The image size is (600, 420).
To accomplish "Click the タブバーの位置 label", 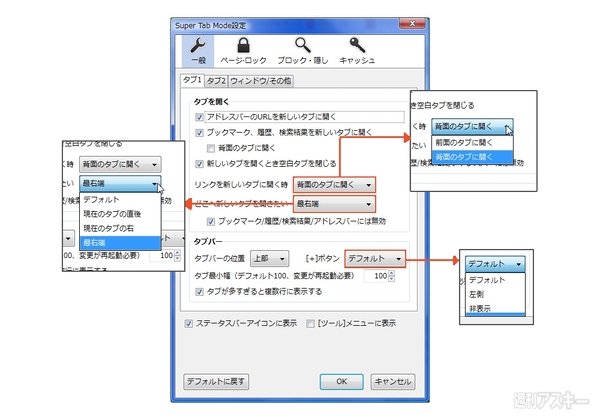I will click(219, 259).
